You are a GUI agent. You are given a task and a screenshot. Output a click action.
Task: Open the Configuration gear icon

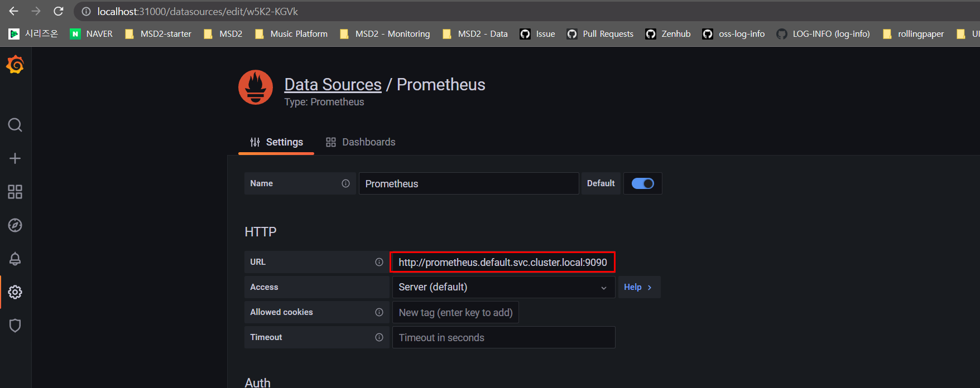point(15,292)
